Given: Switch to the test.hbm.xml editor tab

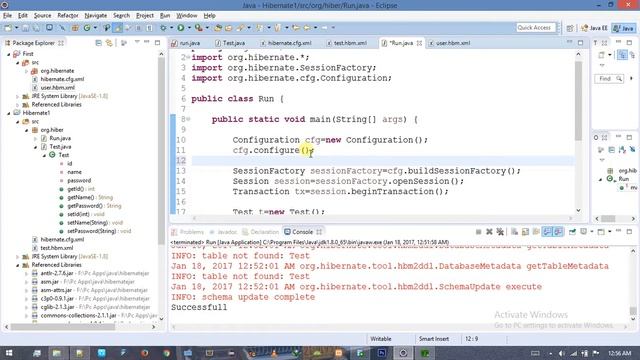Looking at the screenshot, I should coord(347,43).
